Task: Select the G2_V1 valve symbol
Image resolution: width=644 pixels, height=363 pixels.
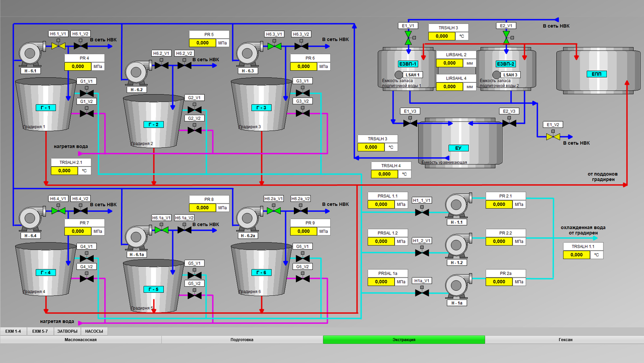Action: tap(195, 110)
